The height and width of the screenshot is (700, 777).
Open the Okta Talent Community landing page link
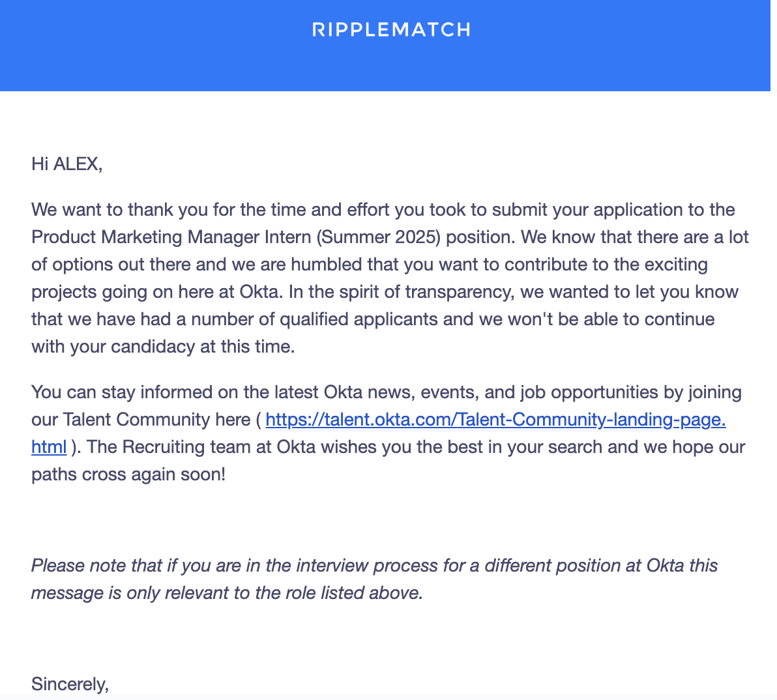pyautogui.click(x=495, y=420)
